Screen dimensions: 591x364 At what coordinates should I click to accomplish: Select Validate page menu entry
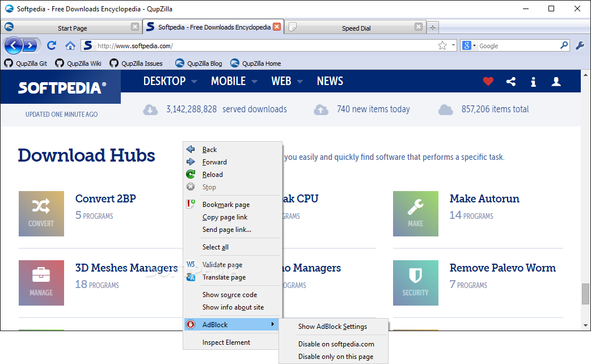coord(233,265)
